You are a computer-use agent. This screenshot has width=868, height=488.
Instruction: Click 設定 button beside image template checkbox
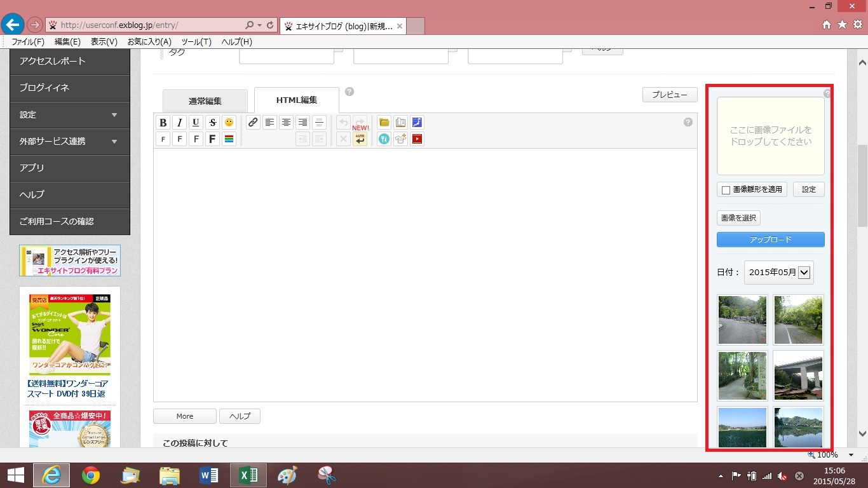coord(809,189)
